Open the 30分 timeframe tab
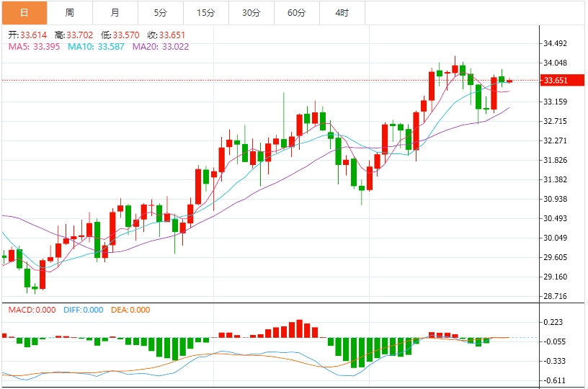 pyautogui.click(x=251, y=13)
